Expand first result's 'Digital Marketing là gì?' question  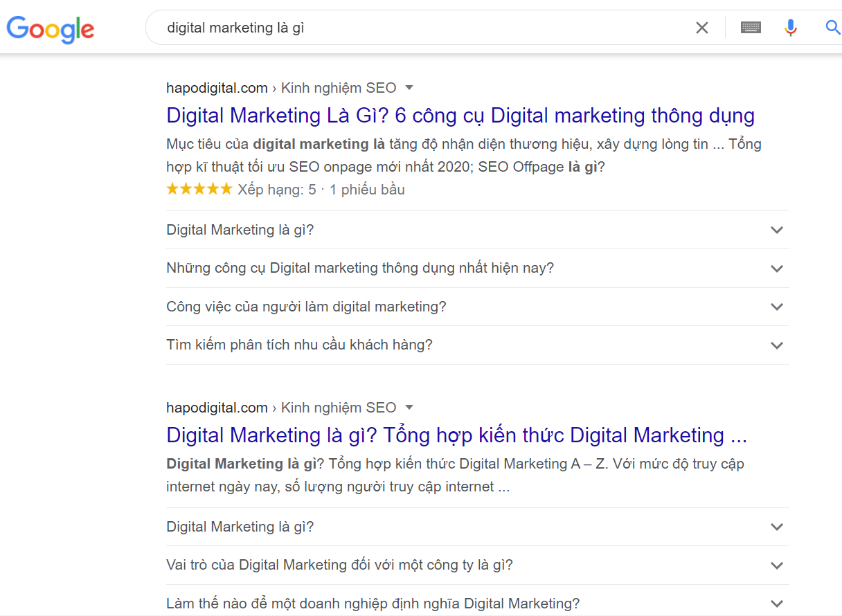pos(478,230)
